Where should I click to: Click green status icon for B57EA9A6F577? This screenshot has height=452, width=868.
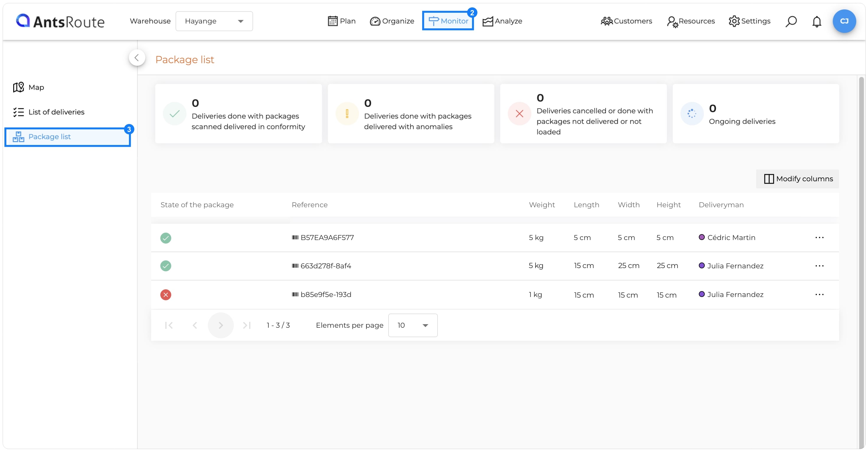click(166, 238)
